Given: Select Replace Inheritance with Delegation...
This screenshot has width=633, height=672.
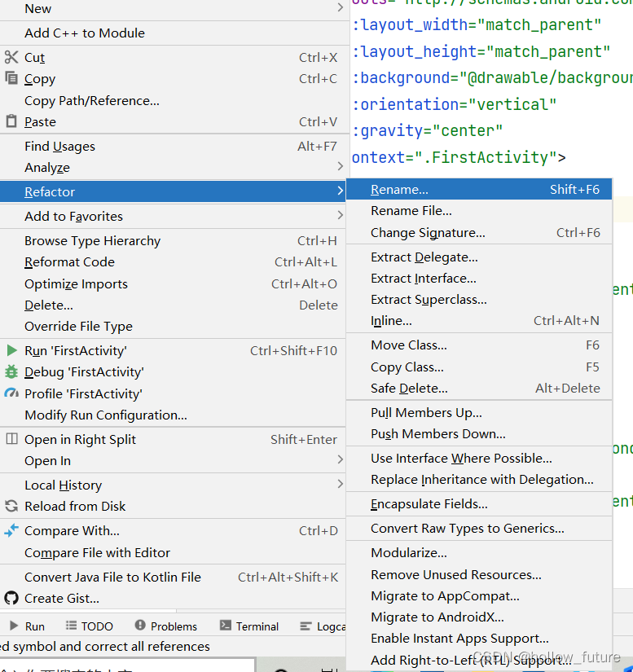Looking at the screenshot, I should tap(479, 480).
